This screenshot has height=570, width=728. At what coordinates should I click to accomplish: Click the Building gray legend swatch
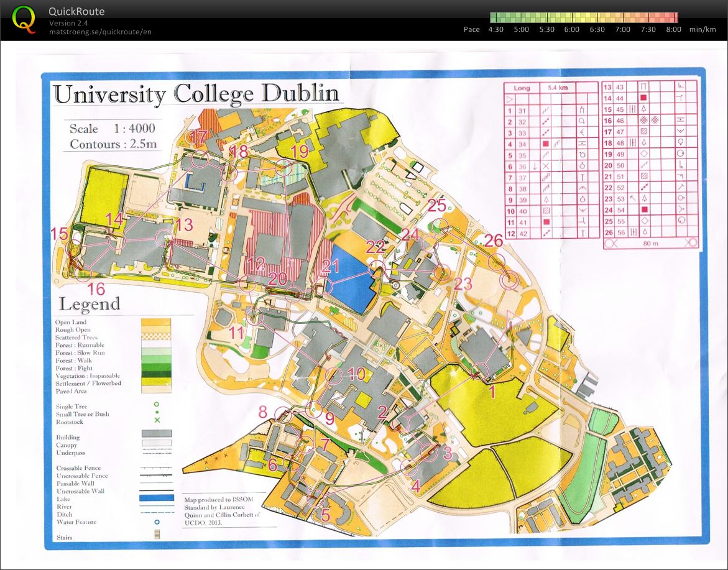coord(157,433)
